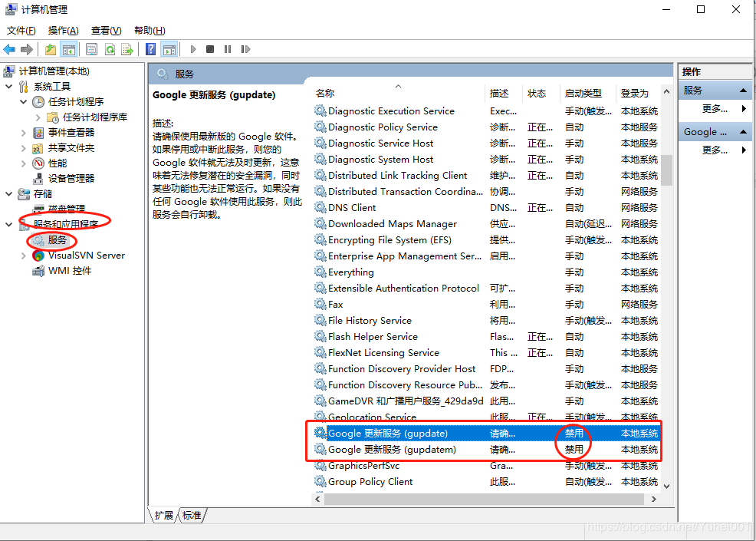The image size is (756, 541).
Task: Select the Google 更新服务 (gupdatem) row
Action: [392, 450]
